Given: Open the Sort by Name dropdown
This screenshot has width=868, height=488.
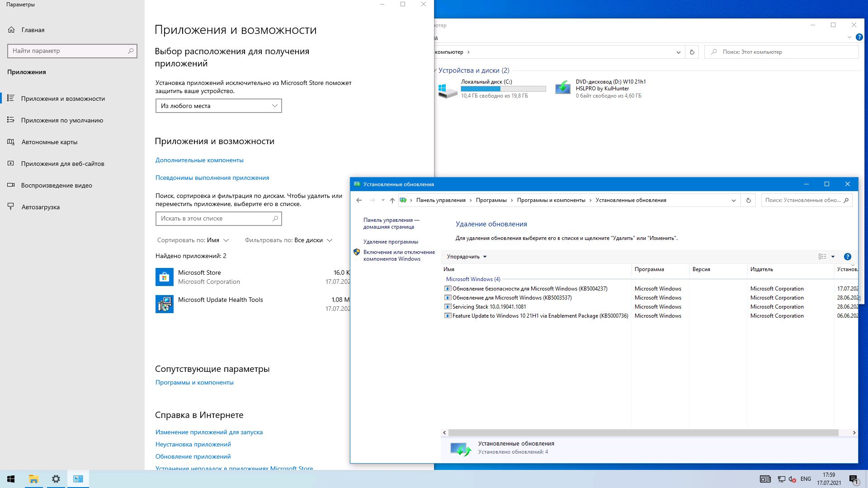Looking at the screenshot, I should pyautogui.click(x=217, y=240).
